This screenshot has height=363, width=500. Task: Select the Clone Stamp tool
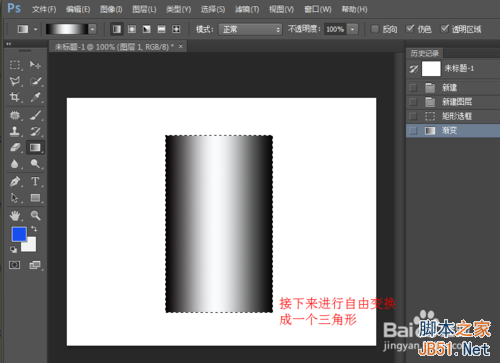[15, 131]
